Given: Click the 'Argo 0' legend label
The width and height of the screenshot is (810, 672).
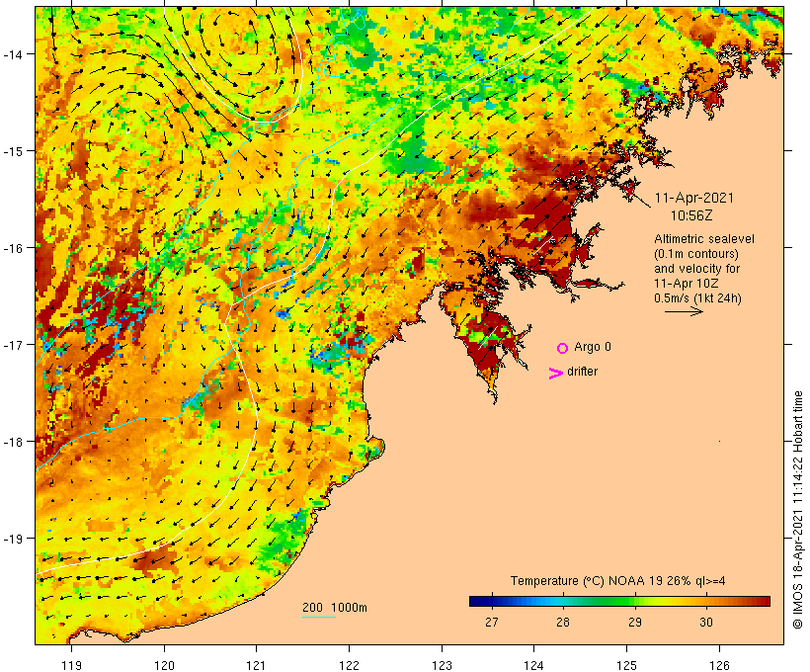Looking at the screenshot, I should tap(593, 347).
